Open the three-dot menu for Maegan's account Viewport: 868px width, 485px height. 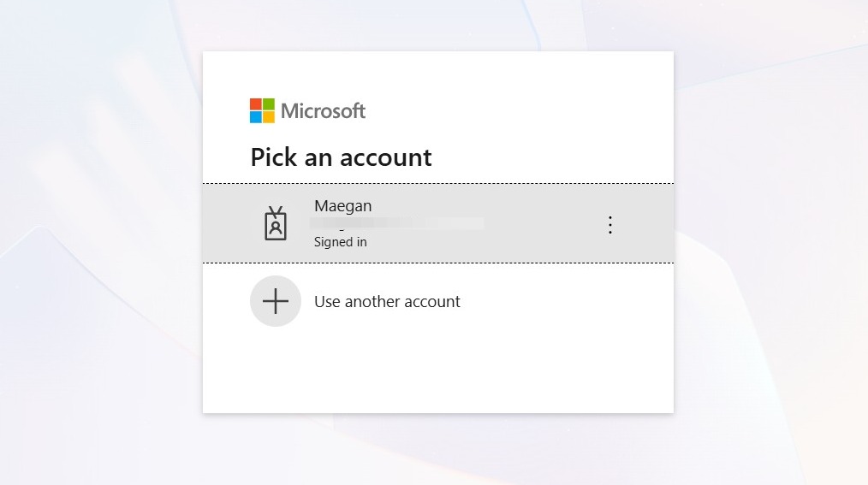[x=610, y=224]
